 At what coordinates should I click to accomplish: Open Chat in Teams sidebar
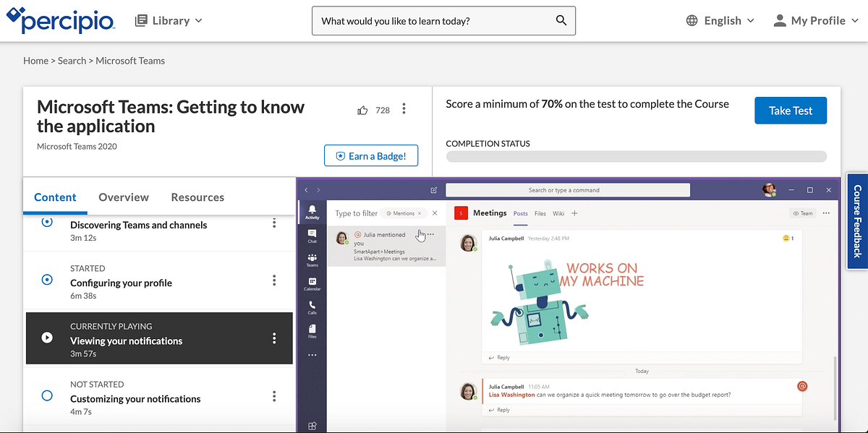tap(312, 236)
